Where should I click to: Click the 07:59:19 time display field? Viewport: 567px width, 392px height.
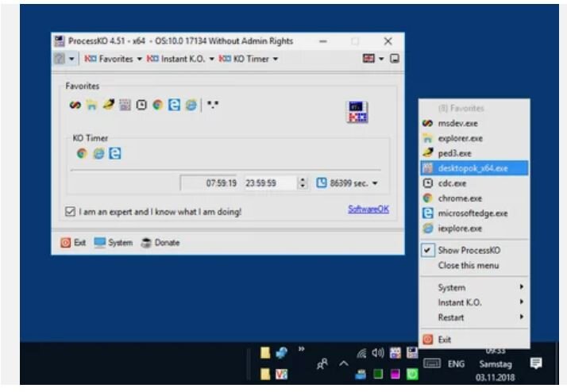(x=209, y=183)
